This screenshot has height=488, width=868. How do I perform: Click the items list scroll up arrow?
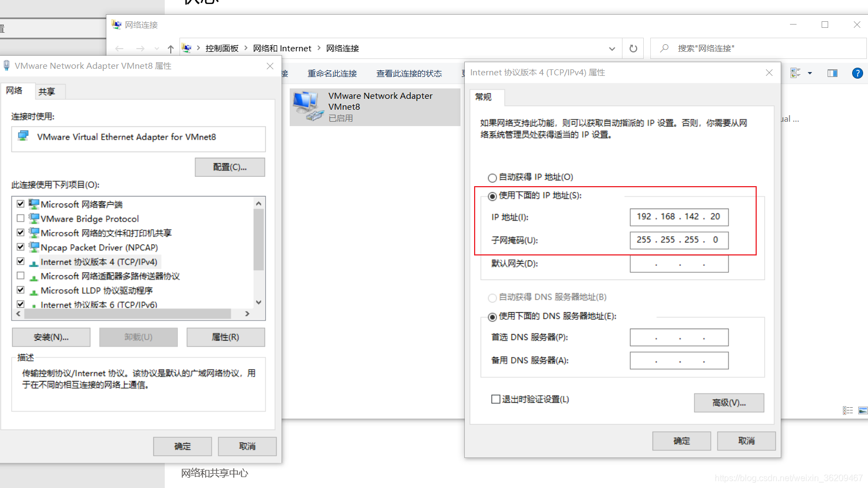click(259, 203)
